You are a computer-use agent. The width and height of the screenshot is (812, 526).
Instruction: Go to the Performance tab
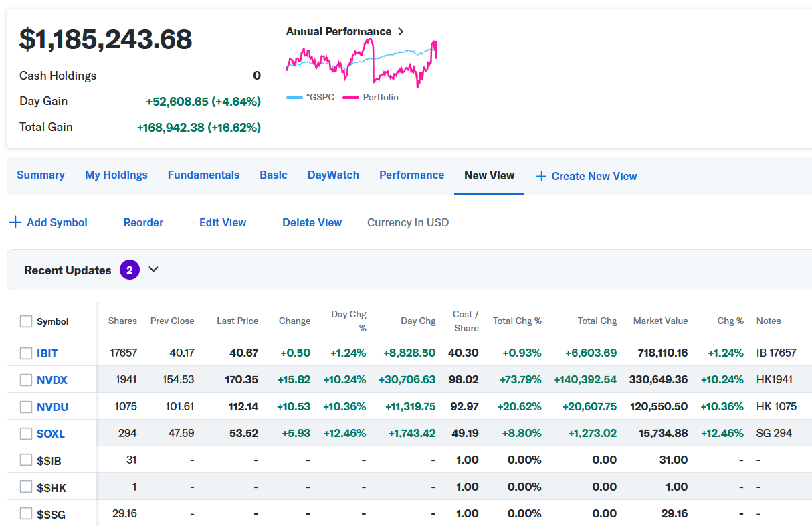tap(411, 175)
